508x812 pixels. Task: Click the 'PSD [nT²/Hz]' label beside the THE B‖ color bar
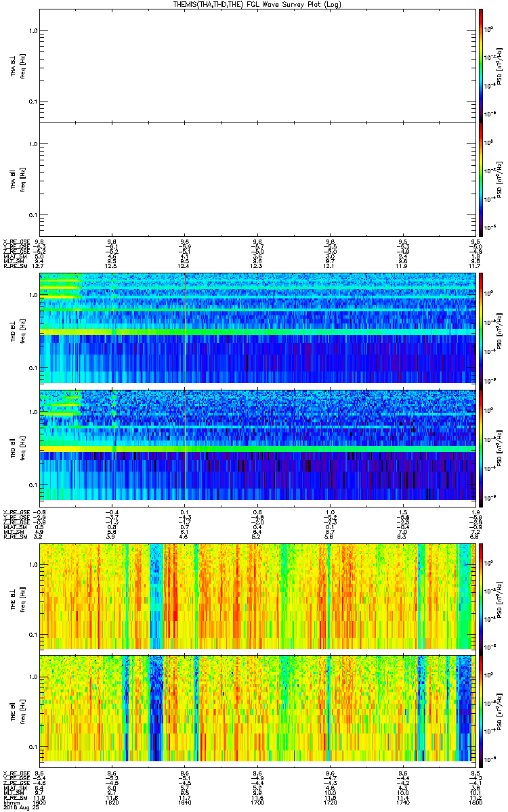[x=500, y=712]
